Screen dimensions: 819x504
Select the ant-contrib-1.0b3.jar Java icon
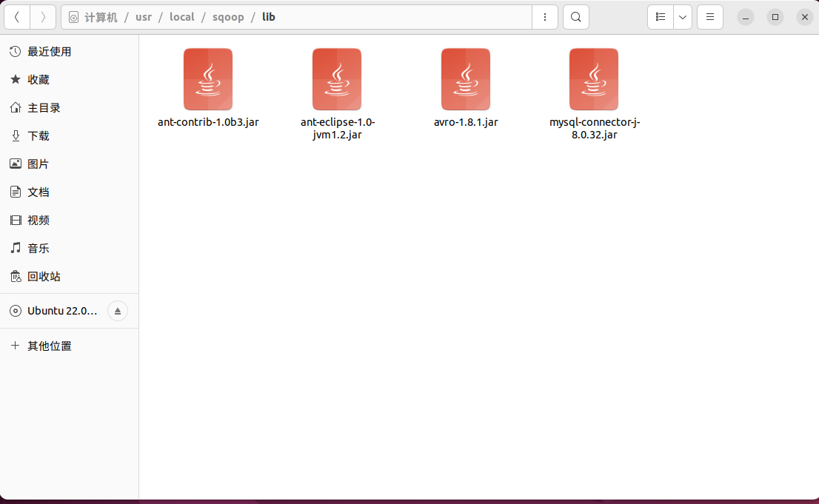pyautogui.click(x=208, y=79)
